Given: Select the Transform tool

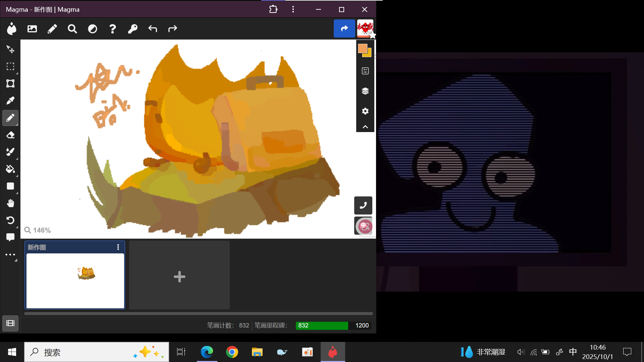Looking at the screenshot, I should 10,83.
